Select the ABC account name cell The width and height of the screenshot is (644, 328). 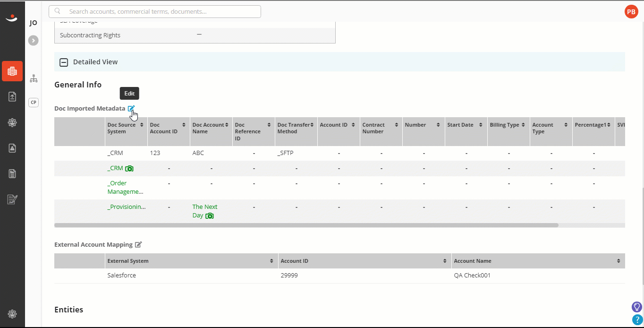[198, 153]
